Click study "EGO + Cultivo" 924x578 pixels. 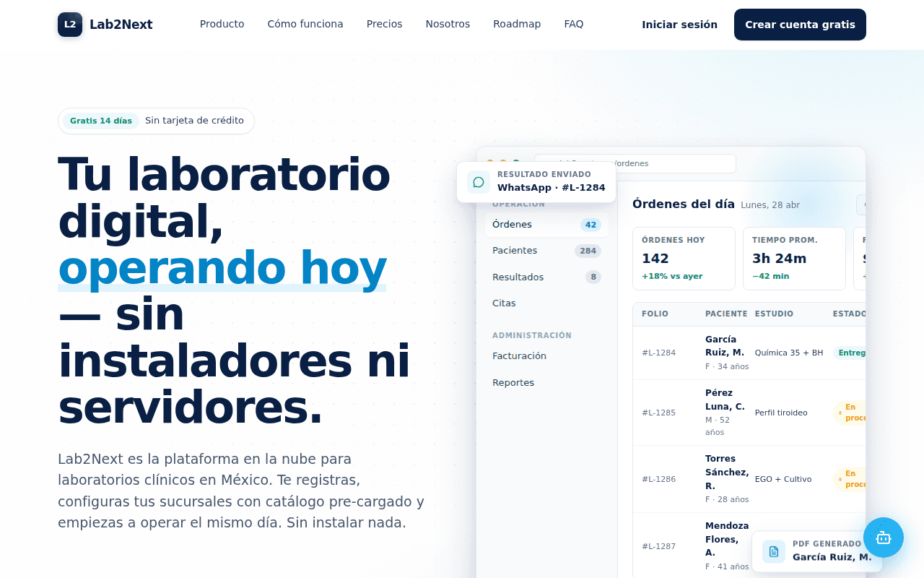[783, 480]
